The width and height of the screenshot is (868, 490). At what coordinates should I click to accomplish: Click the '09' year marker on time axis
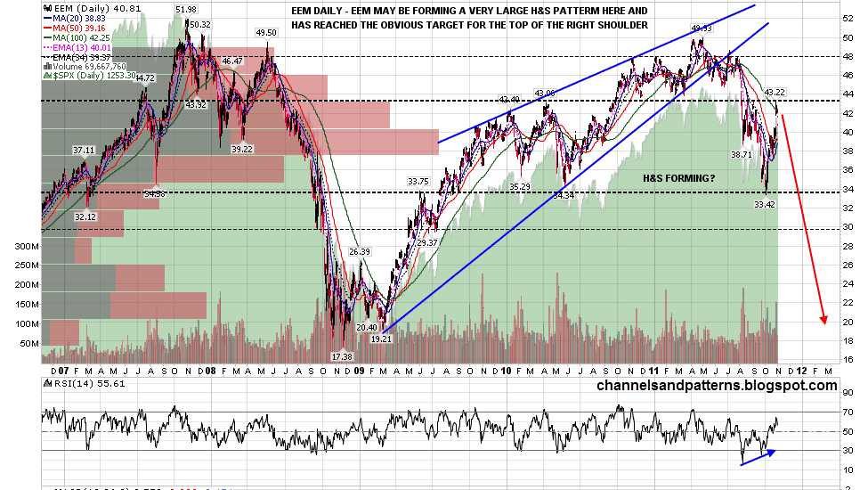[x=359, y=369]
